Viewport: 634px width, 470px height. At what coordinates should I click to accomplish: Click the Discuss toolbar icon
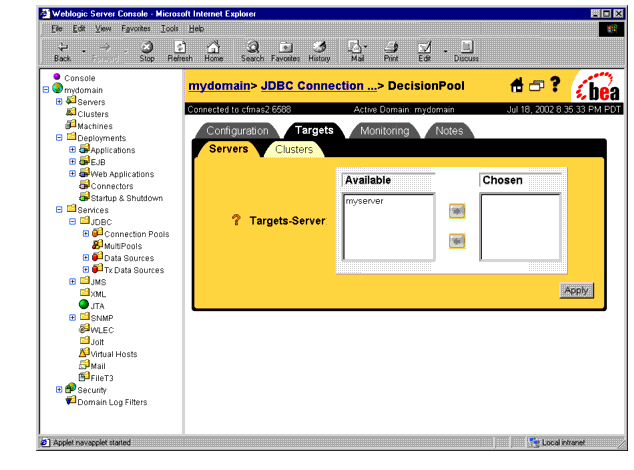[x=466, y=51]
